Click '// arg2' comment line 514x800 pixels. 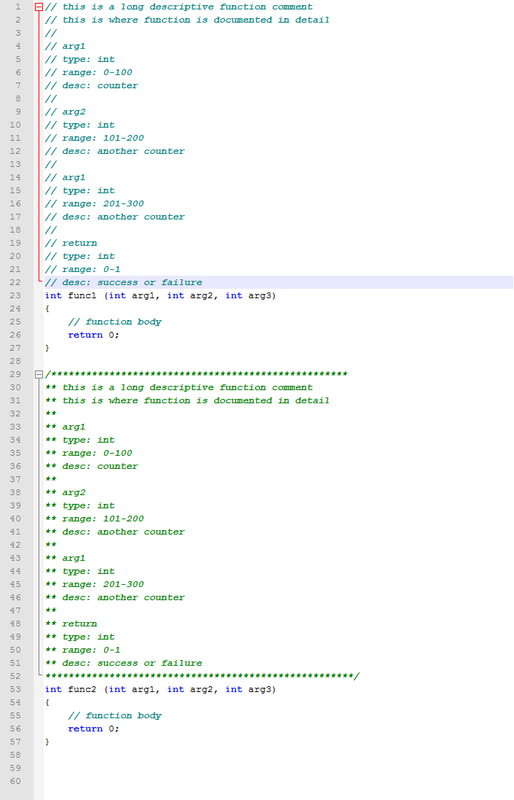(65, 112)
